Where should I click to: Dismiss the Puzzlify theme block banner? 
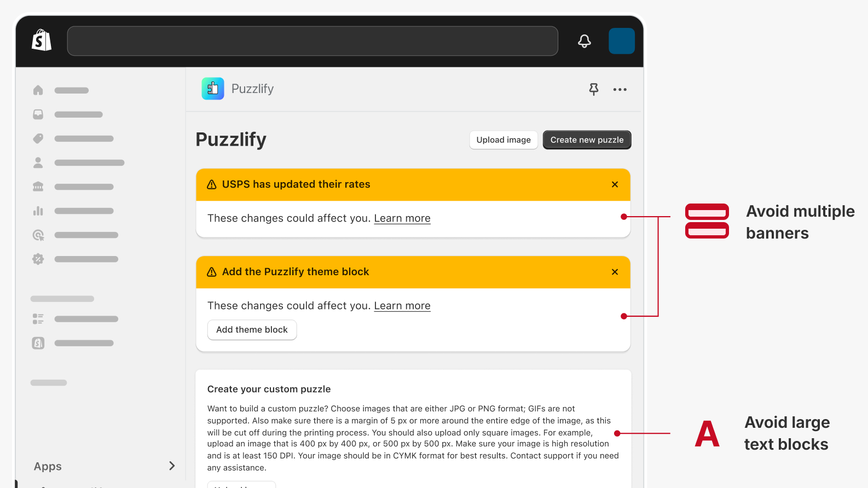click(615, 272)
